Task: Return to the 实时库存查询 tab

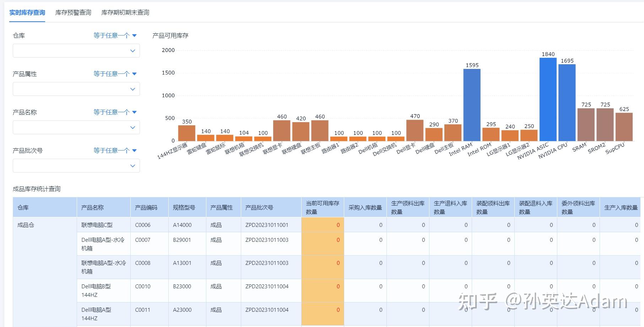Action: [x=27, y=12]
